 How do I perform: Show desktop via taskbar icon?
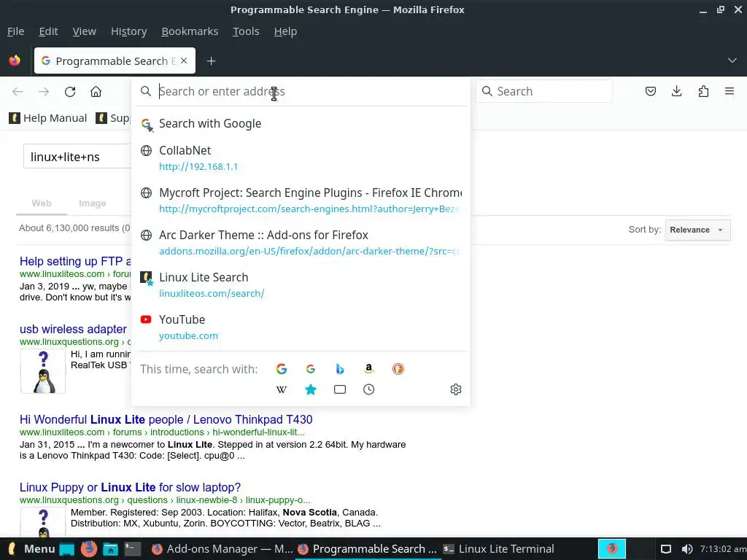pos(66,549)
